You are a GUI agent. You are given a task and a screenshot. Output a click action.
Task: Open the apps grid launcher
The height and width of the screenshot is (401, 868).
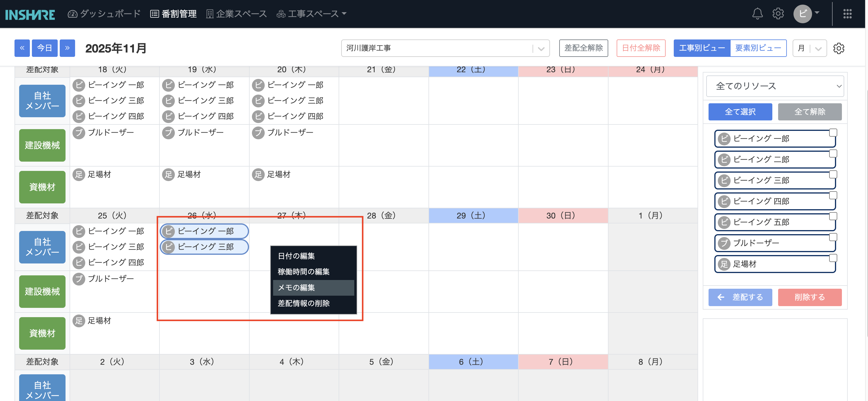point(847,14)
